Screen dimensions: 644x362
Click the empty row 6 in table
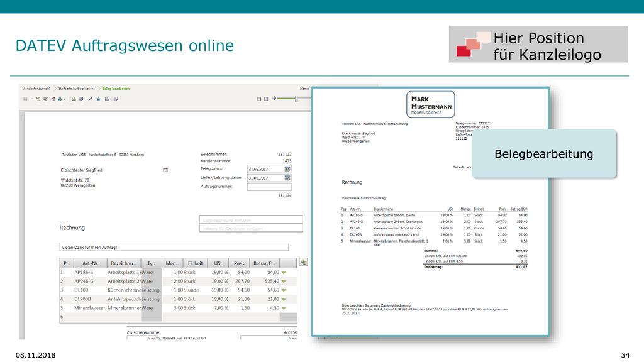pyautogui.click(x=178, y=317)
